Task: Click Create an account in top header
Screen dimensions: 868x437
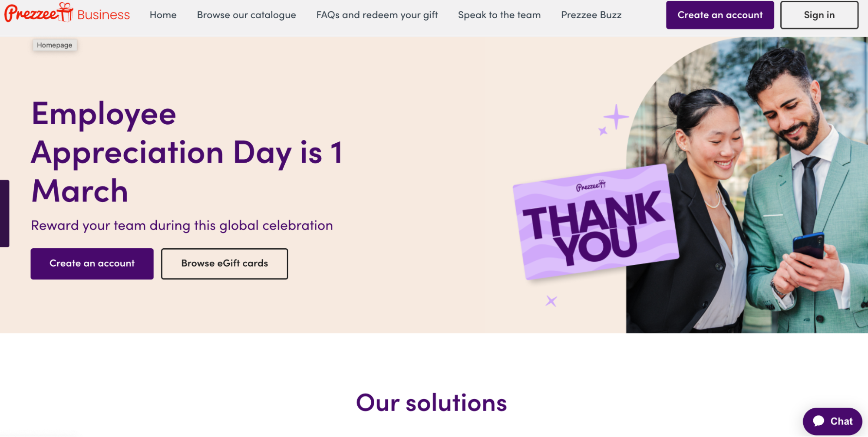Action: [x=720, y=15]
